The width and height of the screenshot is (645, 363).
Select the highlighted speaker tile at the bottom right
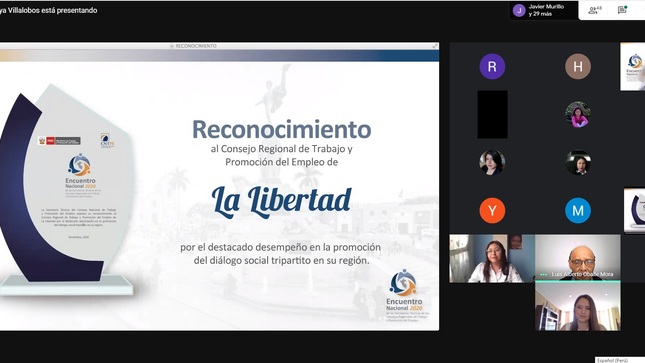[578, 306]
